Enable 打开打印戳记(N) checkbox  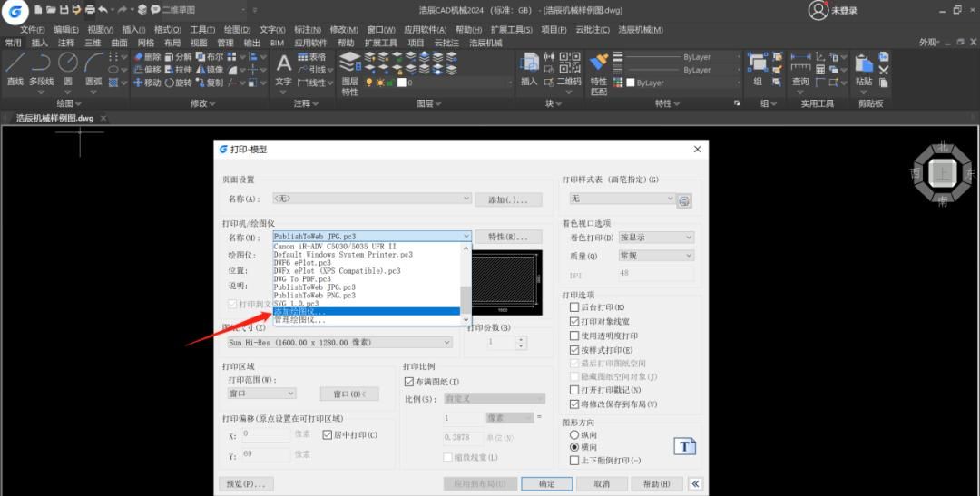[x=574, y=391]
